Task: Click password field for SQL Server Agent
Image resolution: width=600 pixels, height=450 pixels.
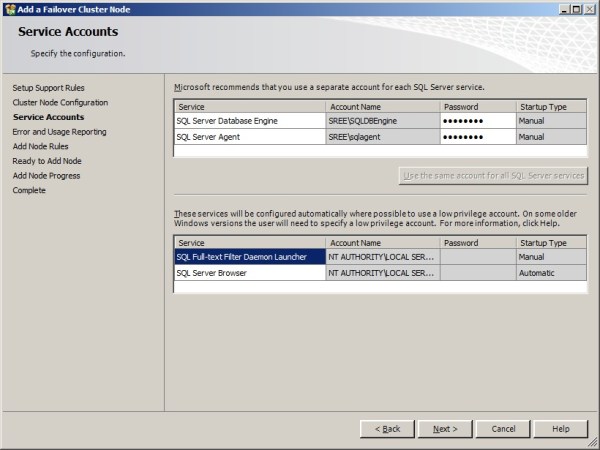Action: pos(477,137)
